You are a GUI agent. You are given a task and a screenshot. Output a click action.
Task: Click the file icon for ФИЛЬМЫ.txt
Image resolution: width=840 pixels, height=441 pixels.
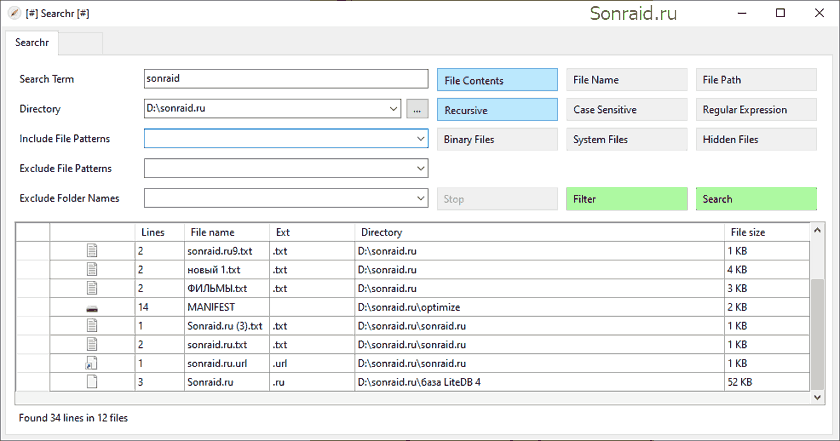pyautogui.click(x=92, y=288)
